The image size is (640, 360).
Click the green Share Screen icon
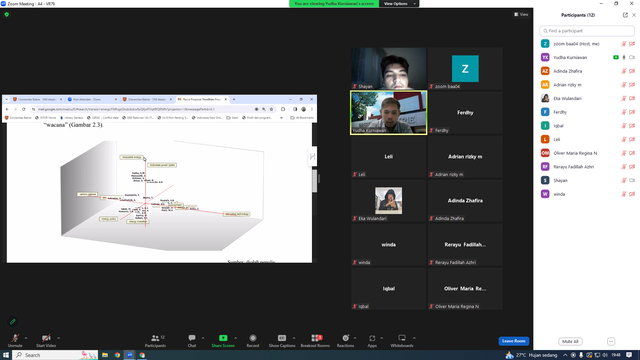tap(223, 338)
